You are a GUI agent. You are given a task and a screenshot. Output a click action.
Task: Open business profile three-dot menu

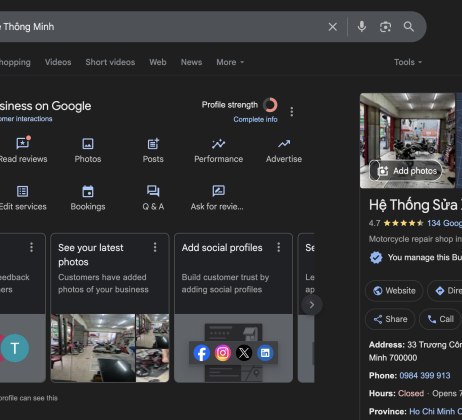pyautogui.click(x=292, y=112)
